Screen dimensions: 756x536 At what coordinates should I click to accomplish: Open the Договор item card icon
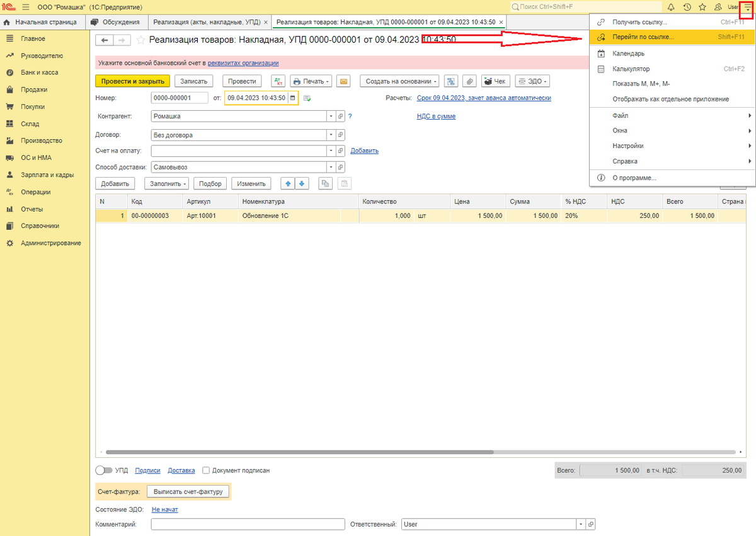coord(341,135)
